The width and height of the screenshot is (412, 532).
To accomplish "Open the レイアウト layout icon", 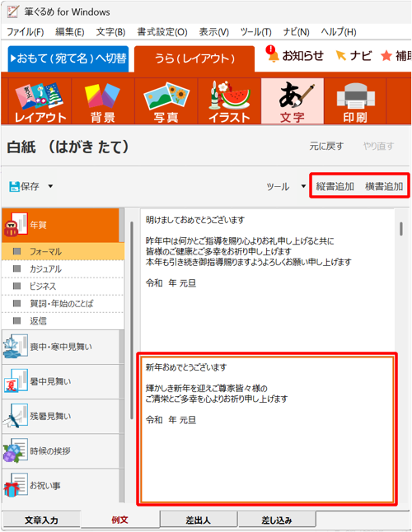I will 40,101.
